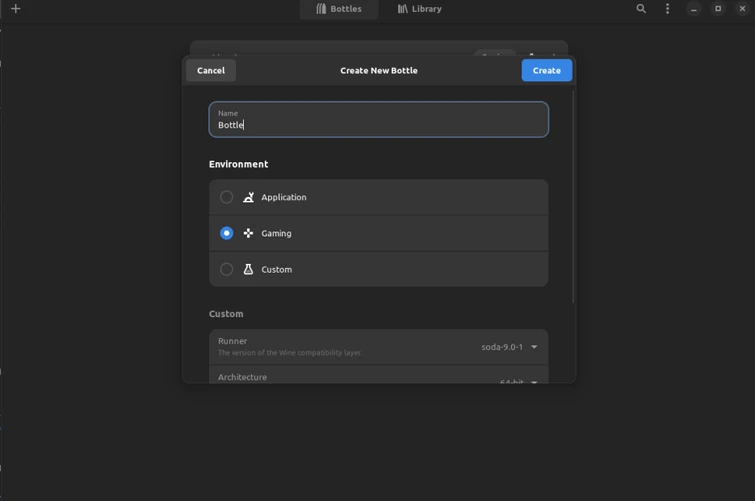Open the three-dot main menu

click(x=668, y=9)
